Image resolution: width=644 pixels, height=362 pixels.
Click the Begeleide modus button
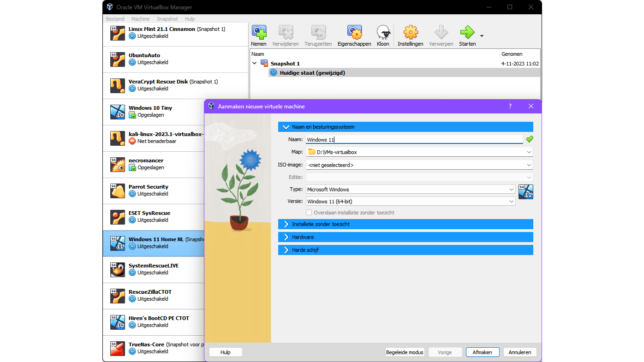(405, 352)
